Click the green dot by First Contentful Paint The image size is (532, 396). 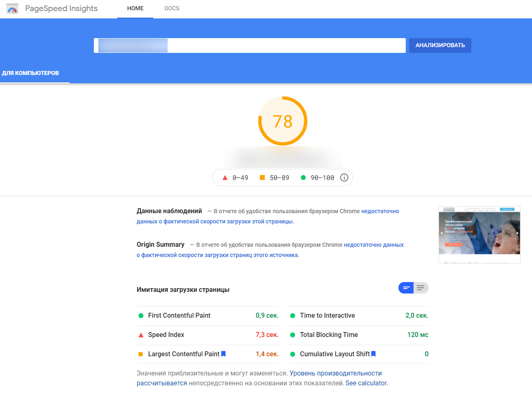coord(141,316)
